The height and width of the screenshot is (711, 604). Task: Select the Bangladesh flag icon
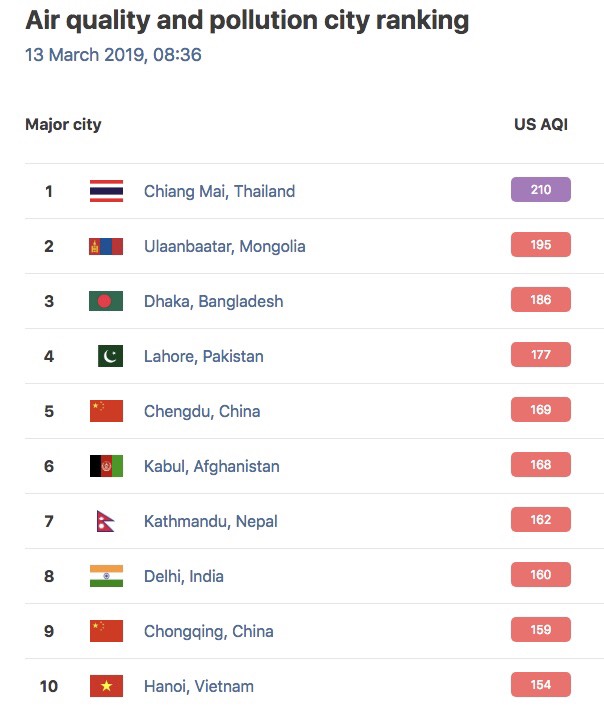(x=106, y=301)
